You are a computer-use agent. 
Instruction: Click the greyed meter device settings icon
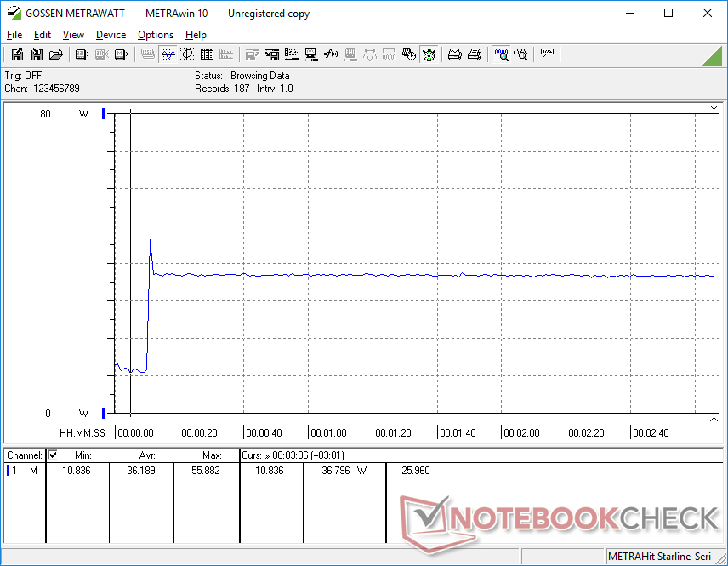[x=350, y=54]
